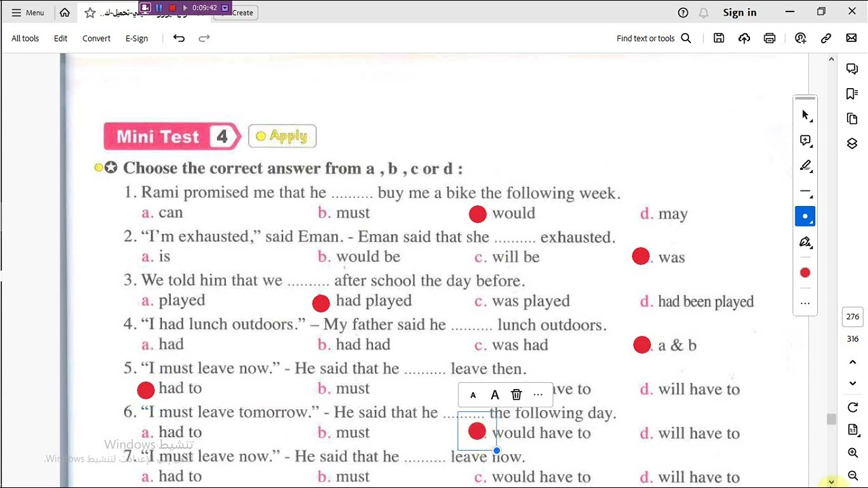Click total page count 316
Image resolution: width=868 pixels, height=488 pixels.
coord(852,339)
